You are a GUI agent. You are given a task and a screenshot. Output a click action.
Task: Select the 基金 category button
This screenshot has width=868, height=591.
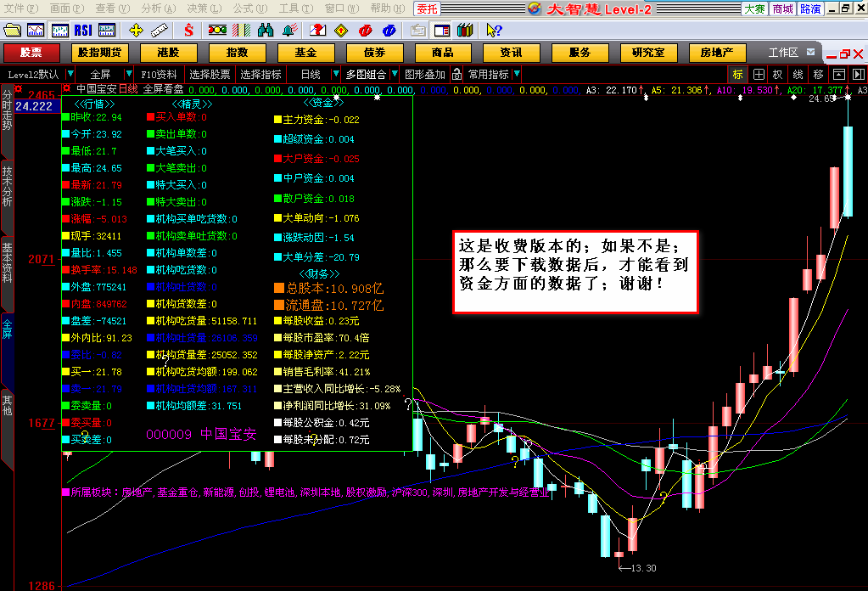click(305, 53)
